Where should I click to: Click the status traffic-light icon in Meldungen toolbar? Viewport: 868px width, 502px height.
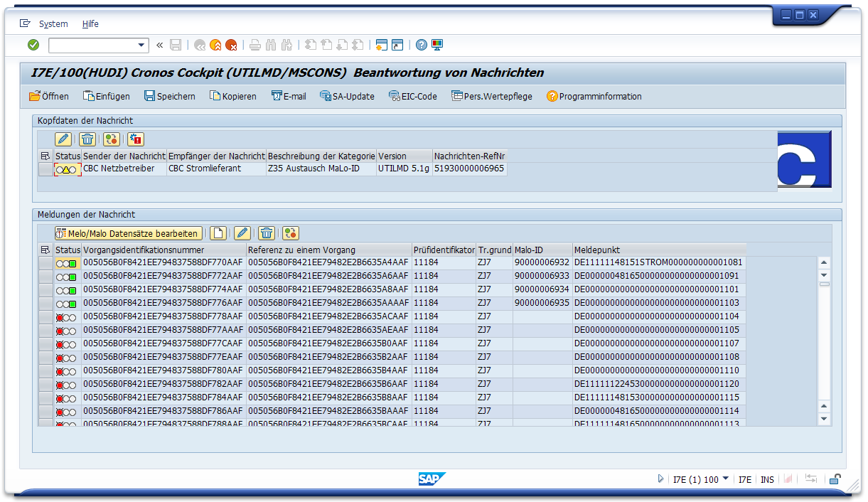(290, 233)
